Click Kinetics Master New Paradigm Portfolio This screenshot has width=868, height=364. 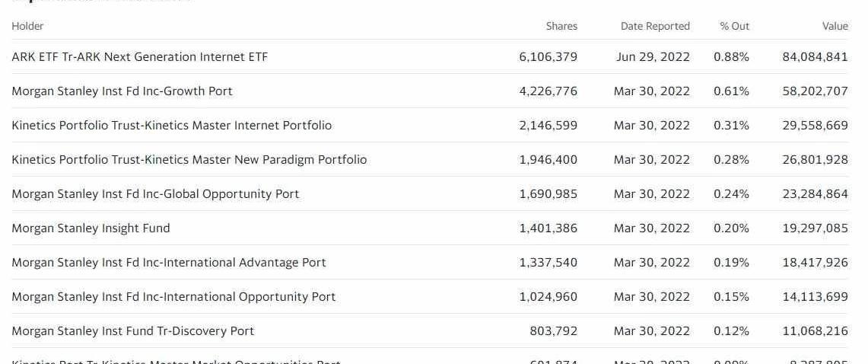pos(189,160)
